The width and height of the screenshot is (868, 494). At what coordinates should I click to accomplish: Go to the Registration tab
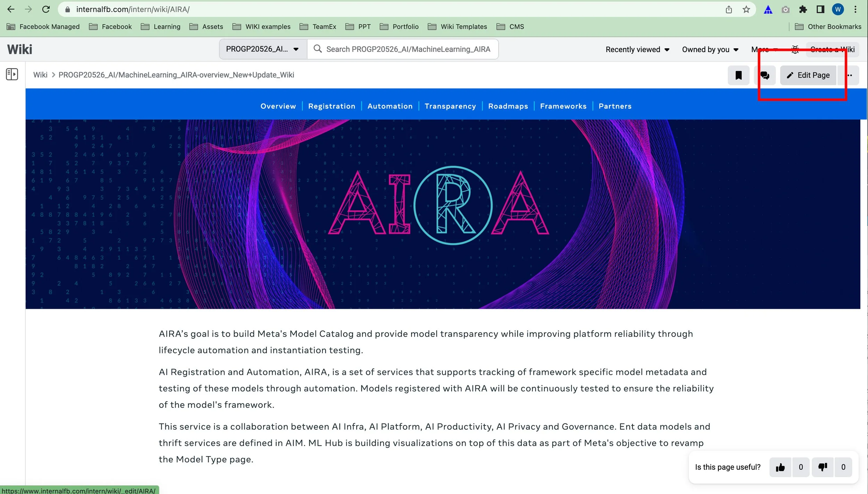click(x=332, y=106)
